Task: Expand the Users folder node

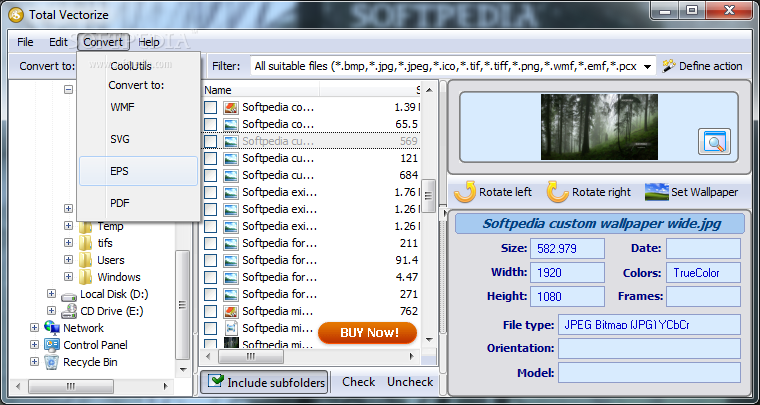Action: [x=68, y=260]
